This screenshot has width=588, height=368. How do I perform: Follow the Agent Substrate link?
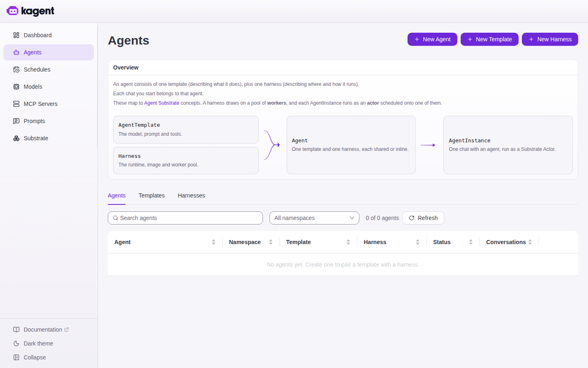coord(162,103)
